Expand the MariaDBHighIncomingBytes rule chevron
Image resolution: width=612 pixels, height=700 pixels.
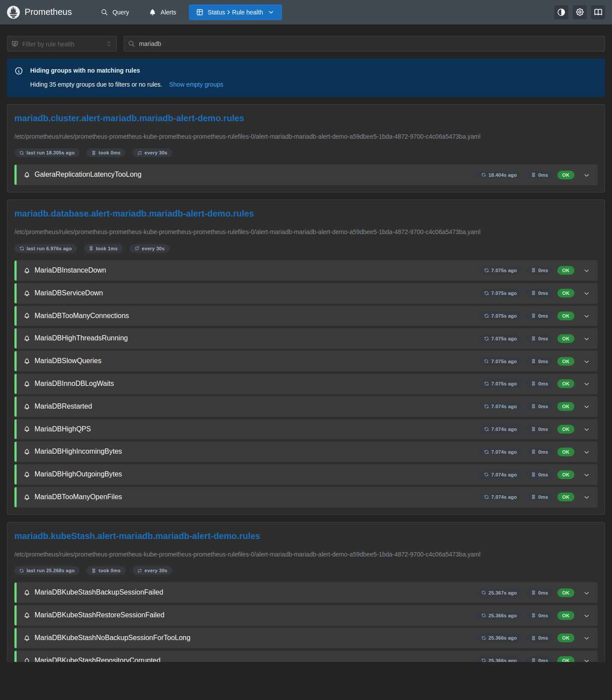[587, 452]
